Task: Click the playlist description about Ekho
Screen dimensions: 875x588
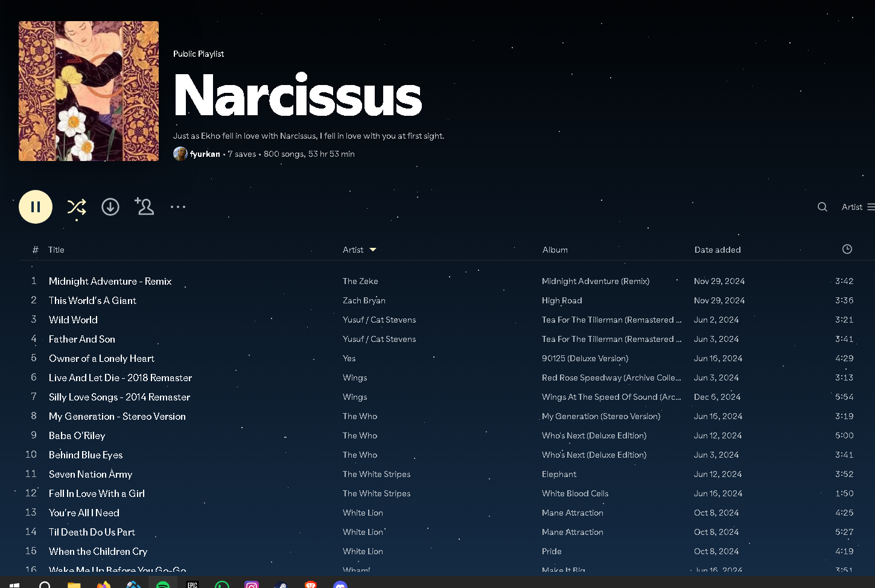Action: [x=308, y=136]
